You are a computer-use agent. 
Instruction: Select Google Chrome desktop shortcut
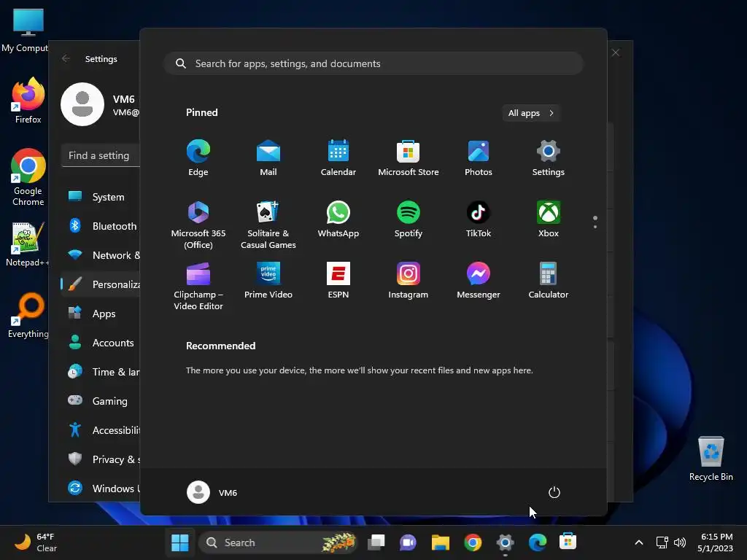(28, 177)
